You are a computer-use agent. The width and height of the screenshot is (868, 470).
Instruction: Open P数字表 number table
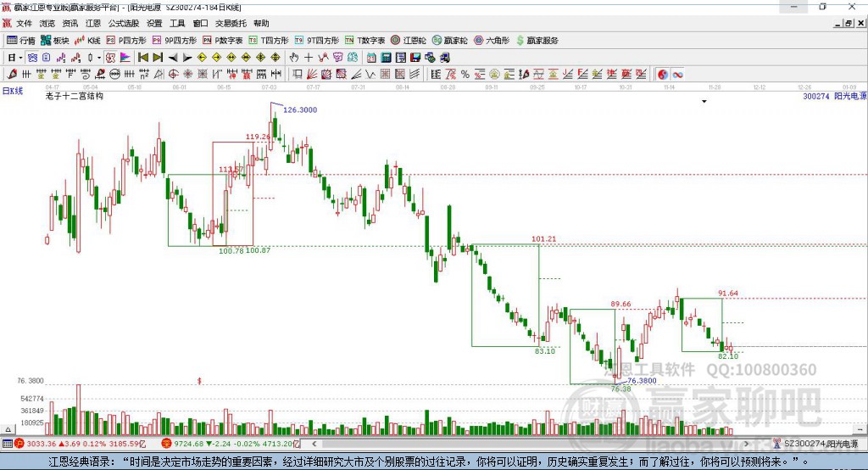pos(223,41)
